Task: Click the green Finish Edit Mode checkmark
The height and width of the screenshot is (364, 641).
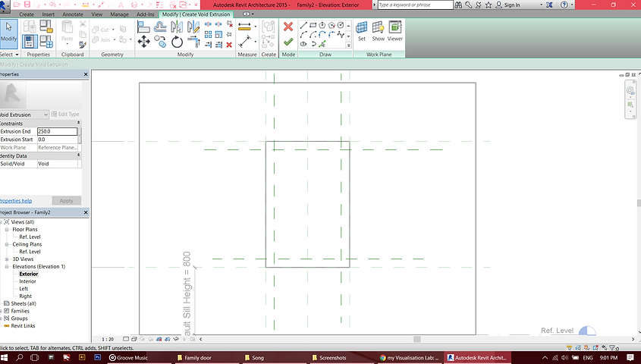Action: click(288, 42)
